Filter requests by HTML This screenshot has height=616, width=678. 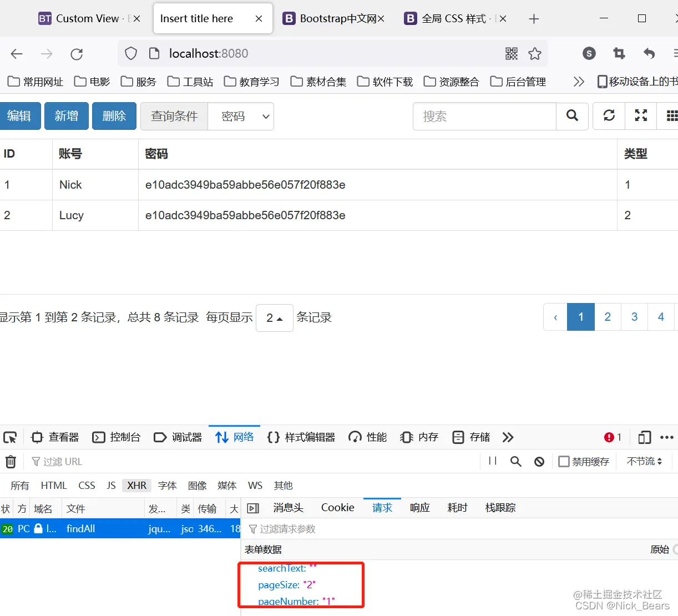pos(54,486)
